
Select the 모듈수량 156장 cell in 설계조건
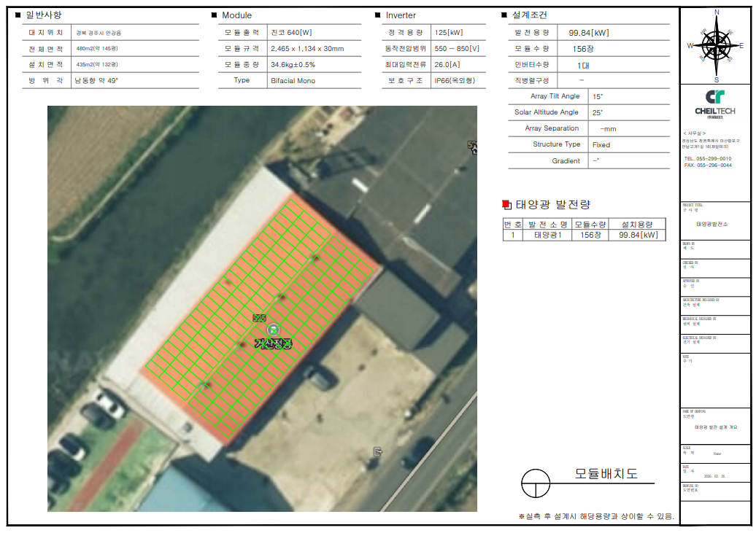point(580,49)
